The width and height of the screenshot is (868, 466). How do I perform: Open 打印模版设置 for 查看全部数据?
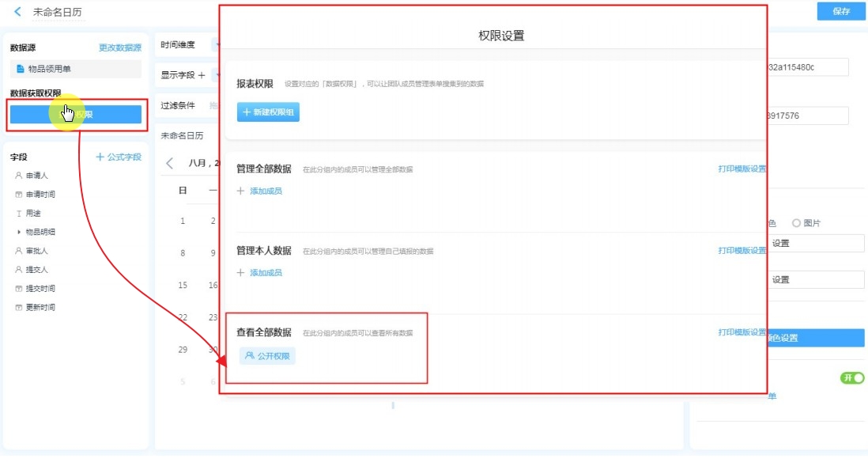(x=742, y=332)
